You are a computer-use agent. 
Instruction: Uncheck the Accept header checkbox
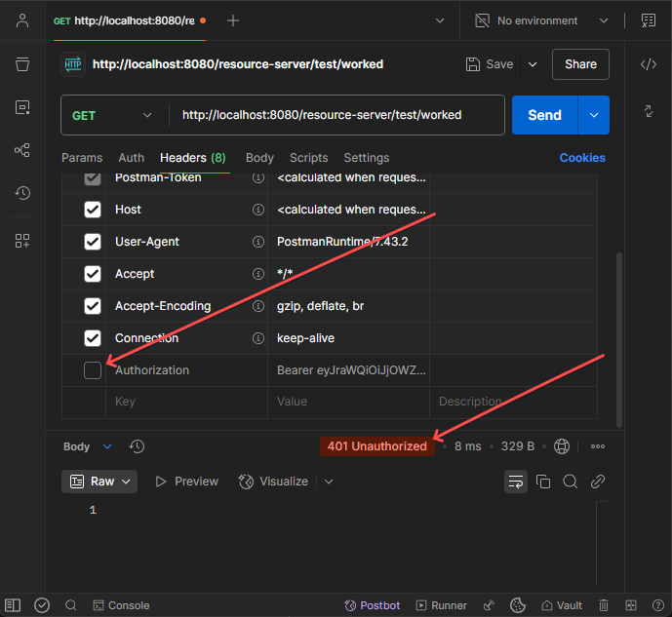pos(93,274)
